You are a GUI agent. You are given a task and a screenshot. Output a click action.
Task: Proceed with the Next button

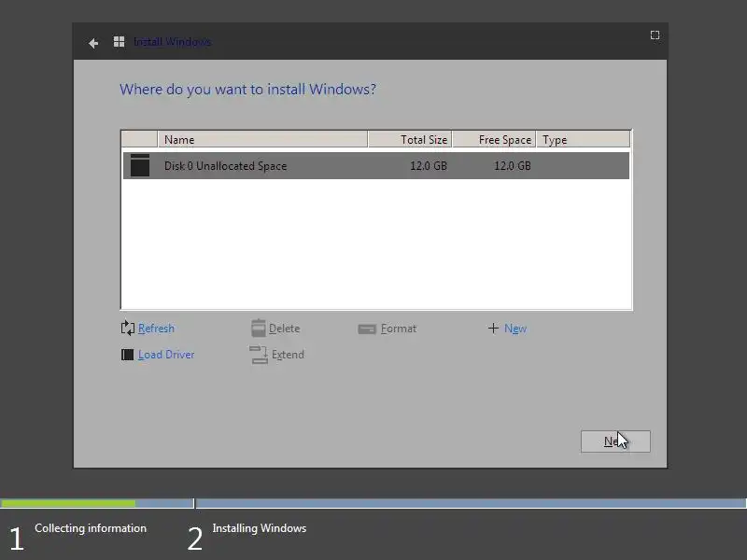click(615, 441)
